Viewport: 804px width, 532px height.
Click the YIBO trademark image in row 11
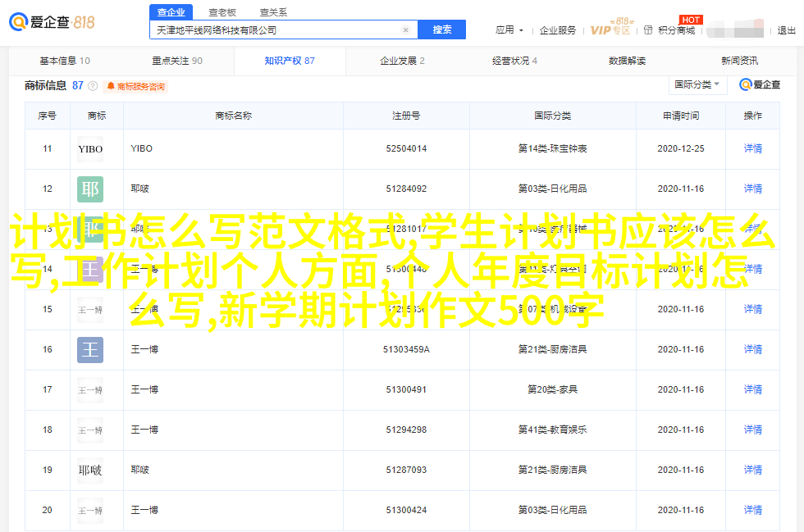90,149
